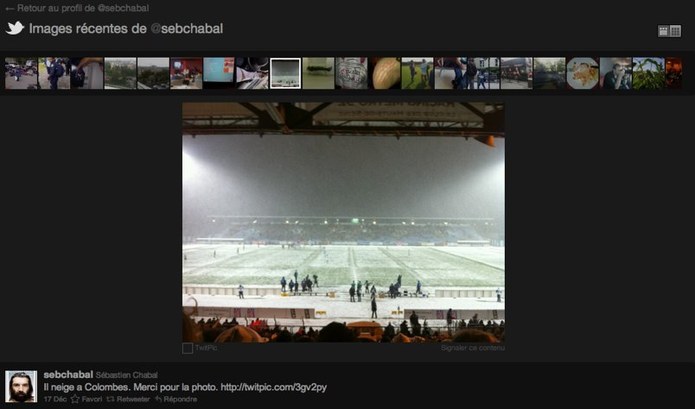695x409 pixels.
Task: Click the Twitter bird logo icon
Action: click(x=15, y=28)
